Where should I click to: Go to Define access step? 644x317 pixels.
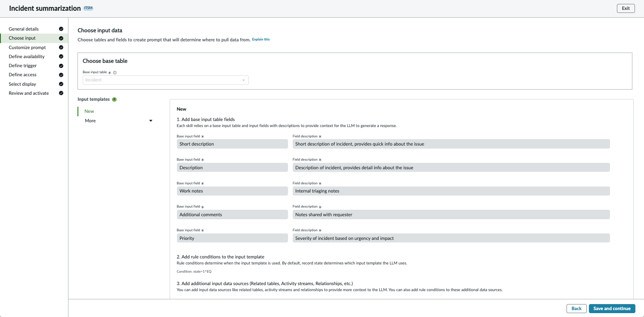pos(22,75)
